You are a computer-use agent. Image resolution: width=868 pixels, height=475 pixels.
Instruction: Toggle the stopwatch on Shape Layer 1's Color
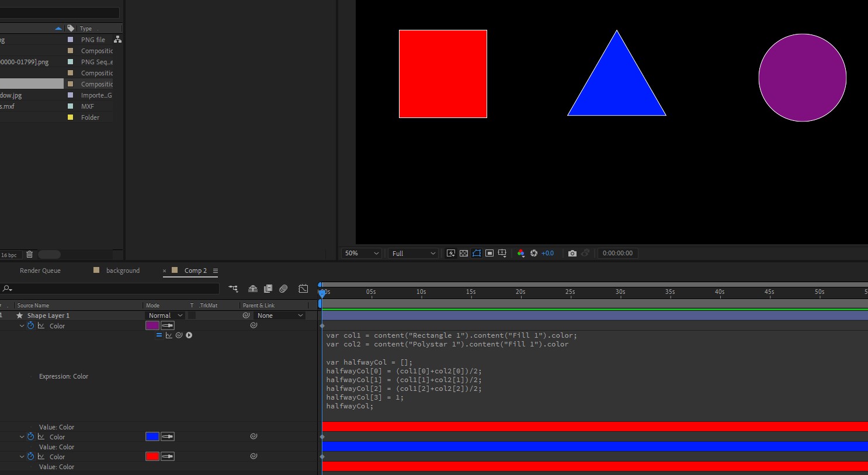[x=31, y=325]
